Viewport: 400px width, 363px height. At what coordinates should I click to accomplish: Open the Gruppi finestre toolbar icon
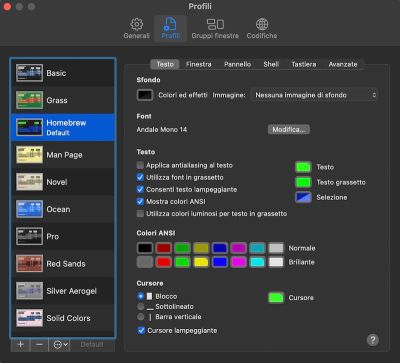click(215, 24)
